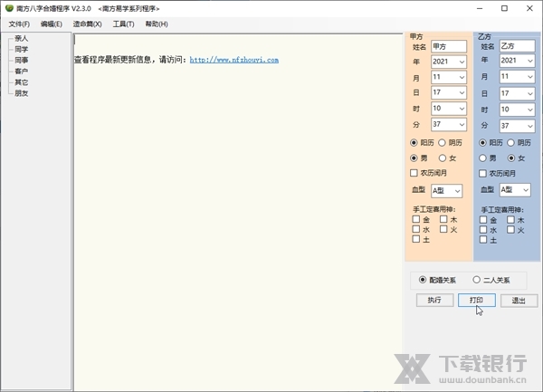Image resolution: width=543 pixels, height=392 pixels.
Task: Select 女 gender for 甲方
Action: pyautogui.click(x=443, y=158)
